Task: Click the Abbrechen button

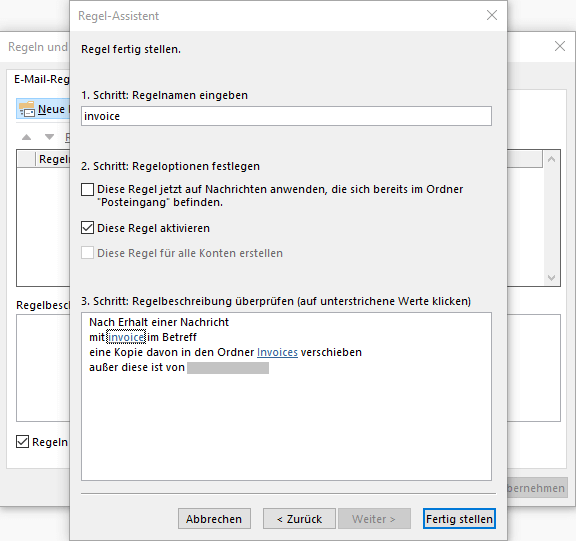Action: point(214,519)
